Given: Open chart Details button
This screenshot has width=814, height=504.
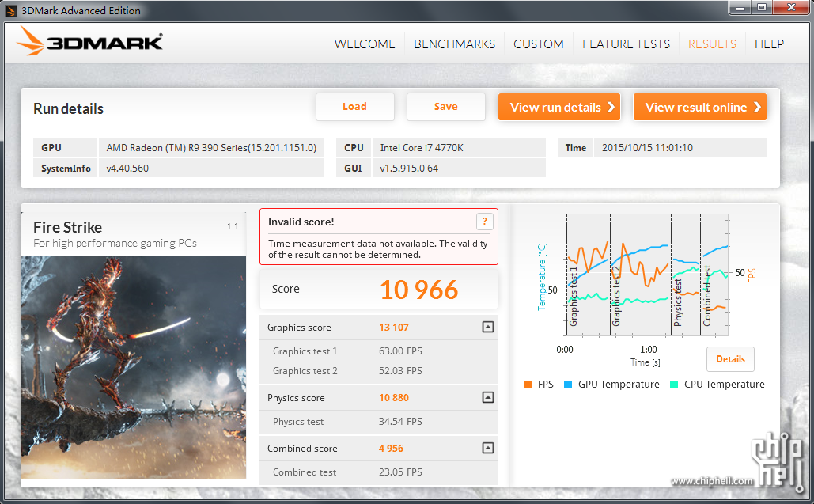Looking at the screenshot, I should pos(730,359).
